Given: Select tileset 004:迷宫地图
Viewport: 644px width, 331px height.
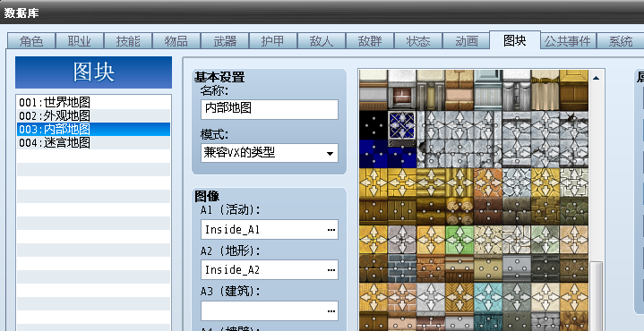Looking at the screenshot, I should [94, 143].
